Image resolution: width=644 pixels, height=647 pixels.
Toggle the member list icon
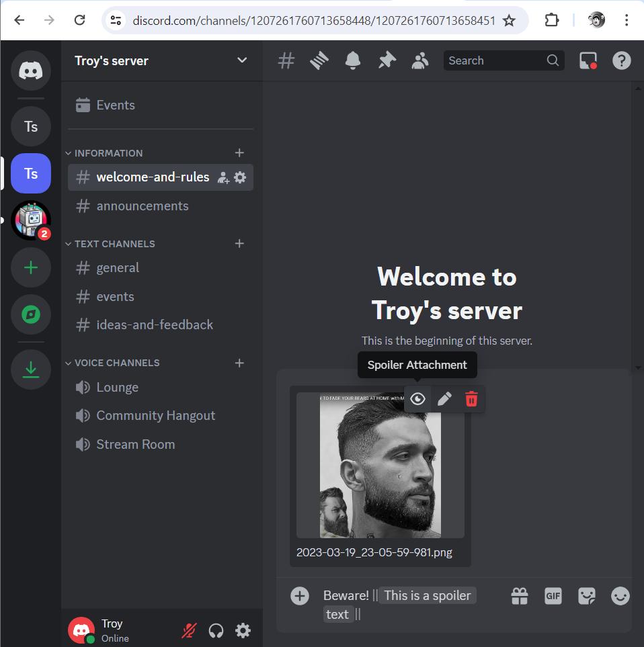point(420,60)
